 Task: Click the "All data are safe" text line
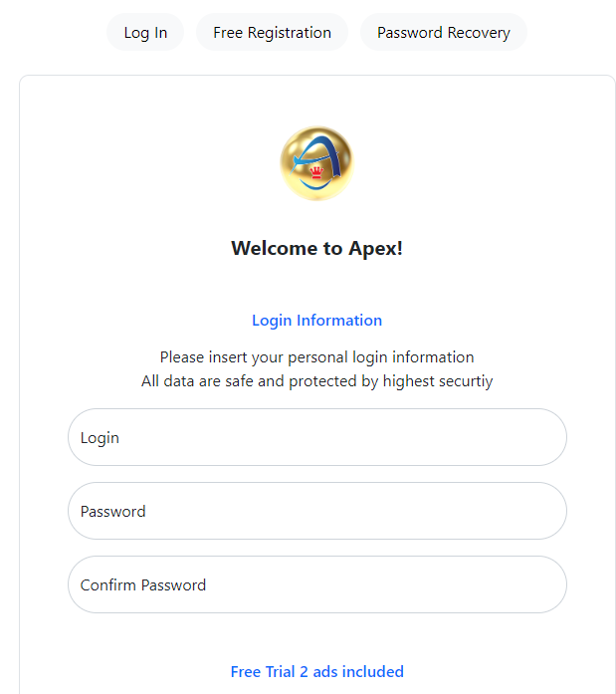(x=316, y=380)
